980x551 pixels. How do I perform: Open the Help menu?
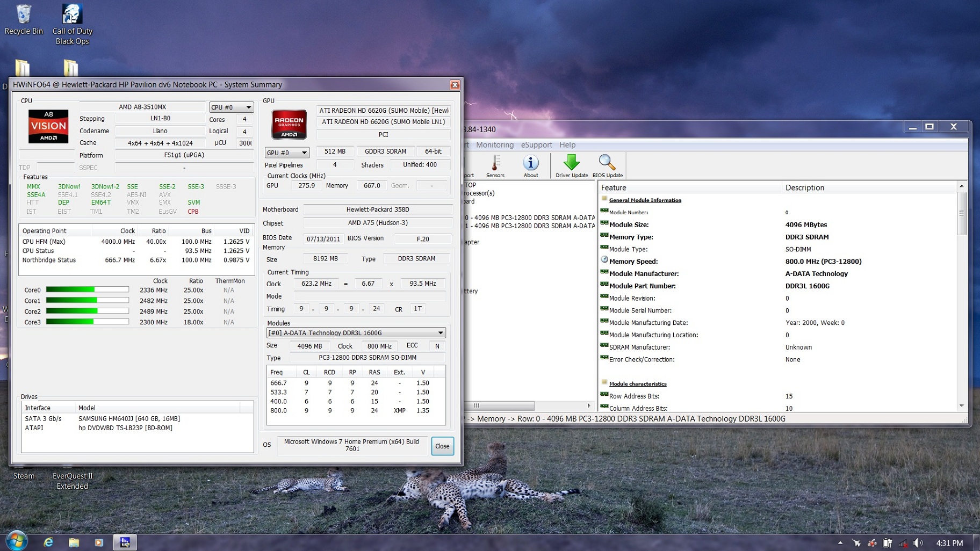(x=567, y=145)
